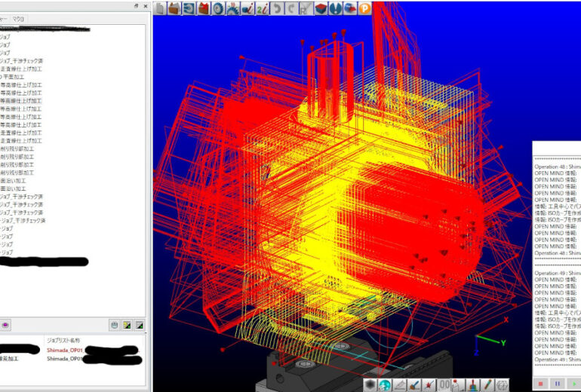Toggle the purple eye visibility icon
Screen dimensions: 581x392
(x=6, y=325)
